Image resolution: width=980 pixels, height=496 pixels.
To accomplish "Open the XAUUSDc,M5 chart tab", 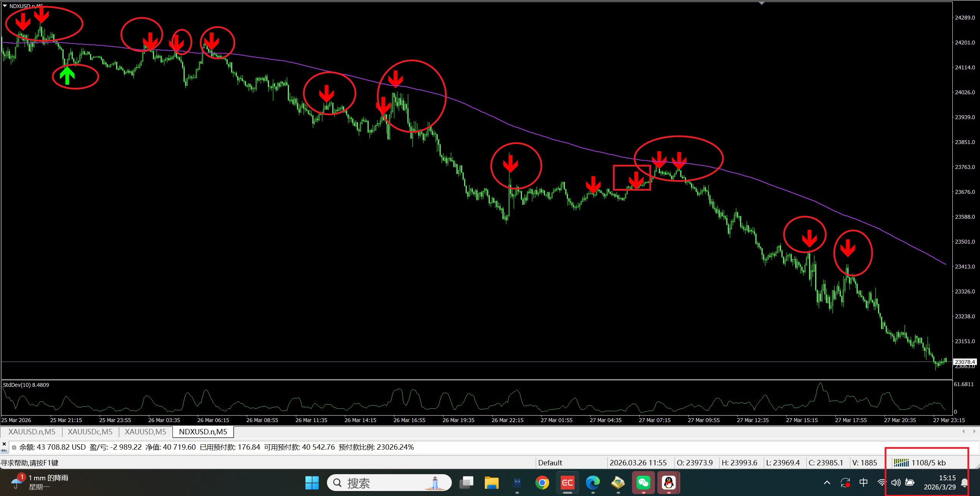I will click(x=90, y=432).
